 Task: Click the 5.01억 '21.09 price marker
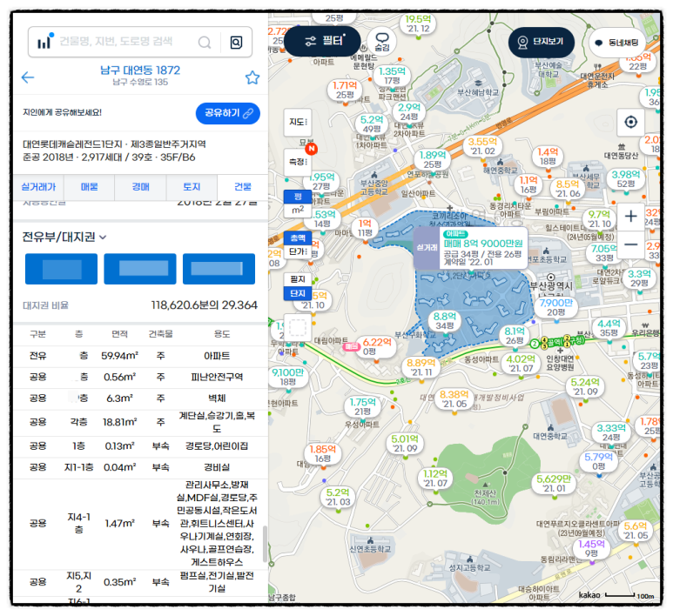click(x=405, y=444)
